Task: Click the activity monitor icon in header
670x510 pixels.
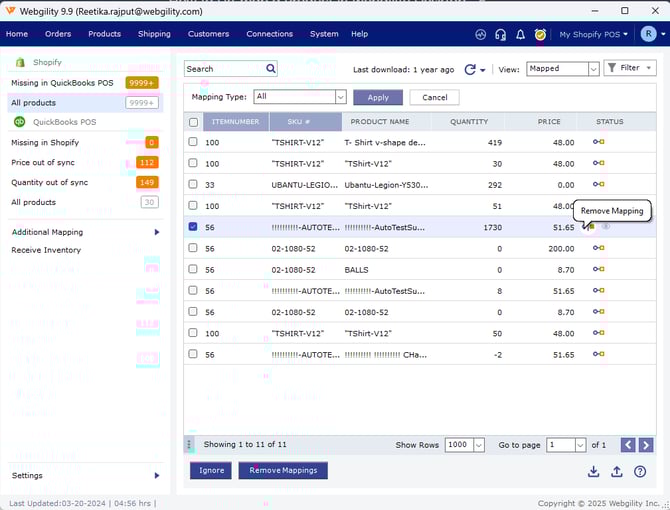Action: pyautogui.click(x=481, y=34)
